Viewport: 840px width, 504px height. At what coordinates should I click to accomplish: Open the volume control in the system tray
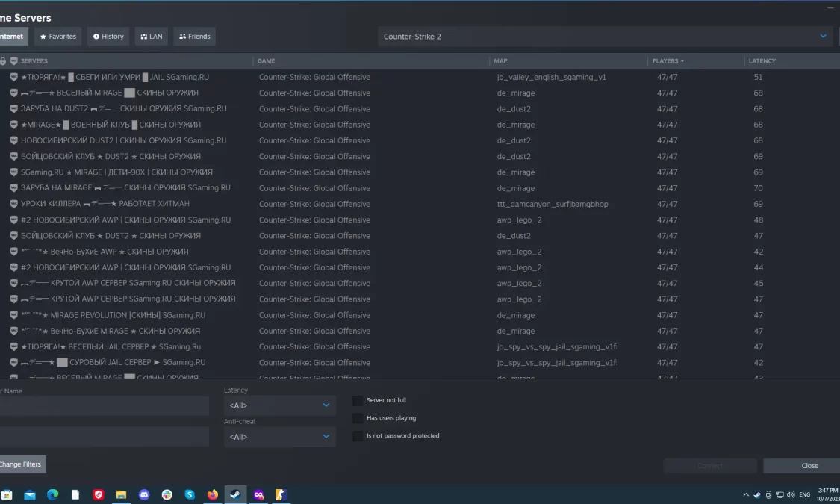pyautogui.click(x=791, y=495)
